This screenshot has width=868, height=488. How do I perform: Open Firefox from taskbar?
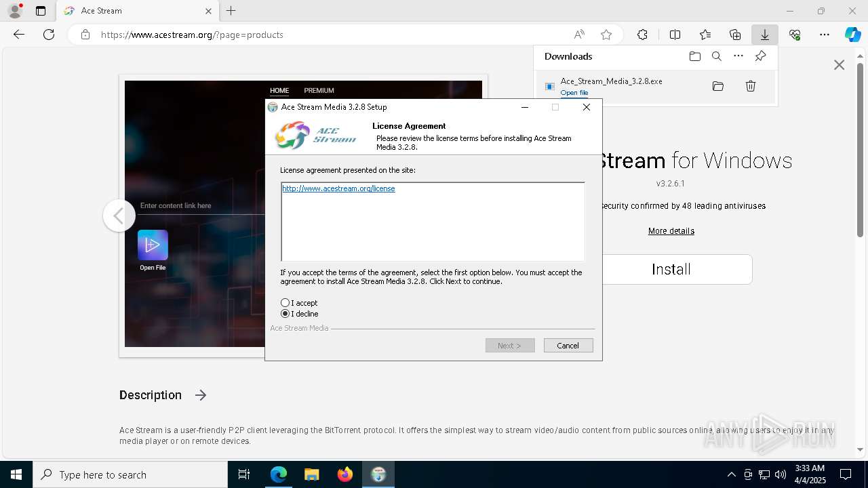345,474
